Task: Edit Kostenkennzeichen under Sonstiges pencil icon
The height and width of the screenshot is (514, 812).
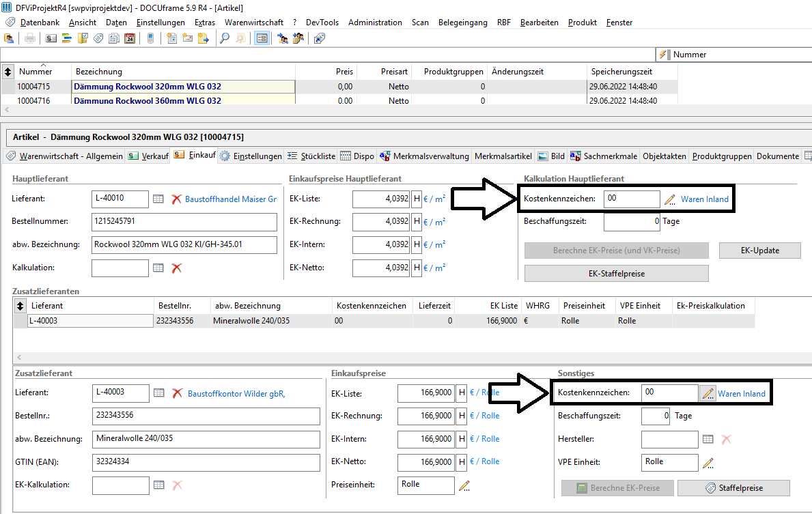Action: point(708,393)
